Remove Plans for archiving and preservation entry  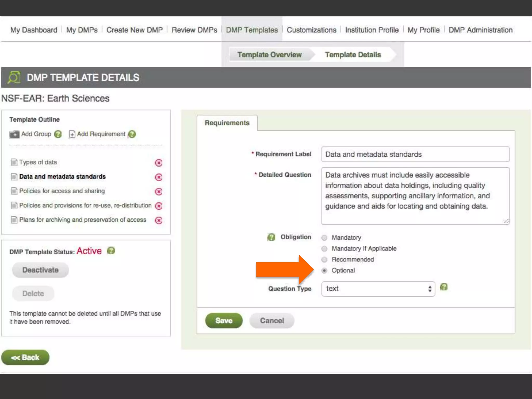(x=158, y=221)
